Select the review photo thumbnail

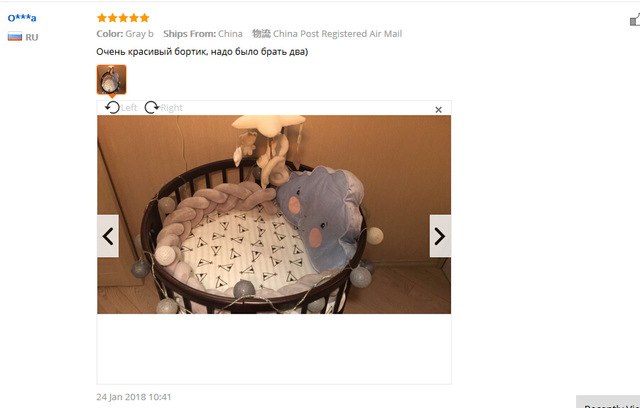click(111, 80)
